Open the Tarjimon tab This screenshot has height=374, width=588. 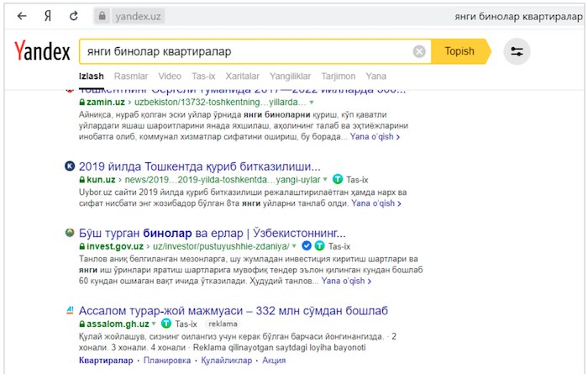pos(338,76)
